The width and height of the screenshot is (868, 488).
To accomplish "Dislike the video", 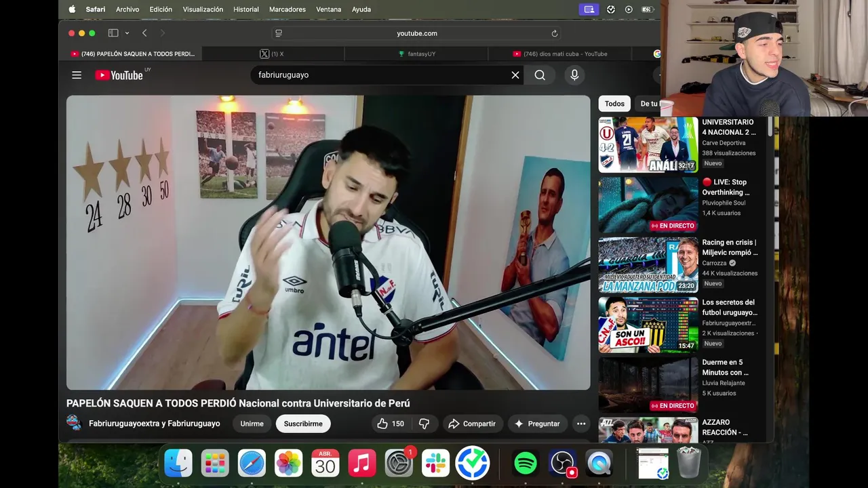I will (x=425, y=424).
